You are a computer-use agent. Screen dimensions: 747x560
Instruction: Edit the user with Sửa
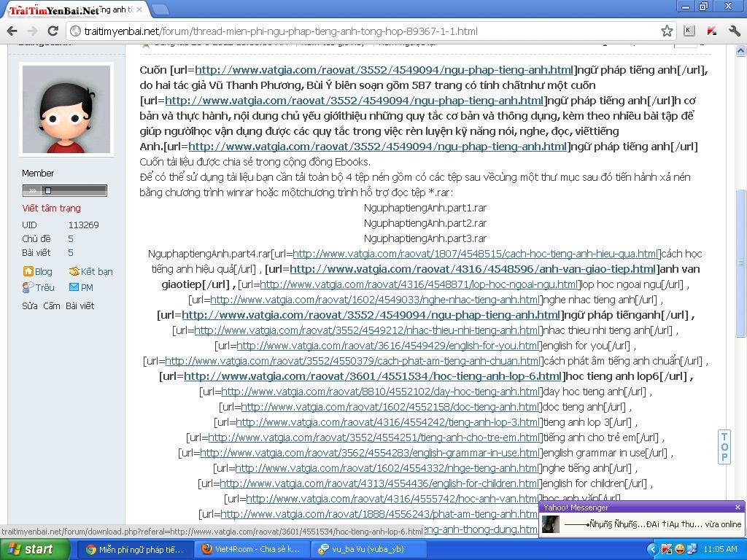point(29,306)
